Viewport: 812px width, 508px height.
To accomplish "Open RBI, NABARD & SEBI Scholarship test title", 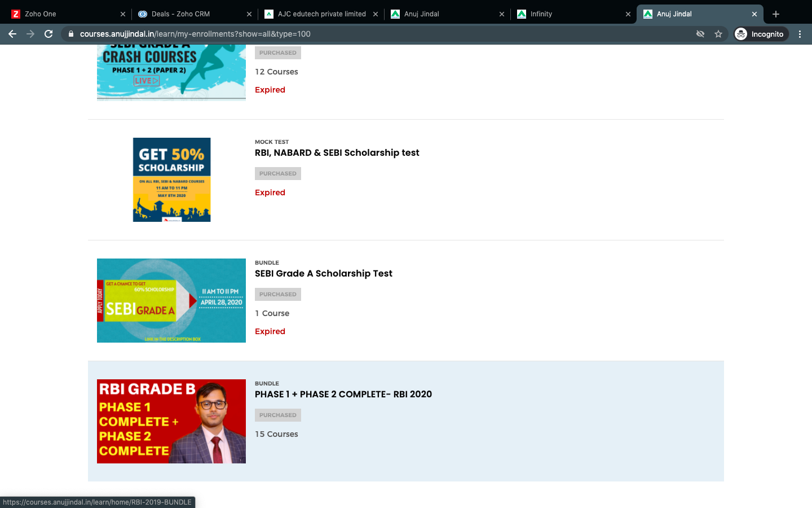I will click(337, 153).
